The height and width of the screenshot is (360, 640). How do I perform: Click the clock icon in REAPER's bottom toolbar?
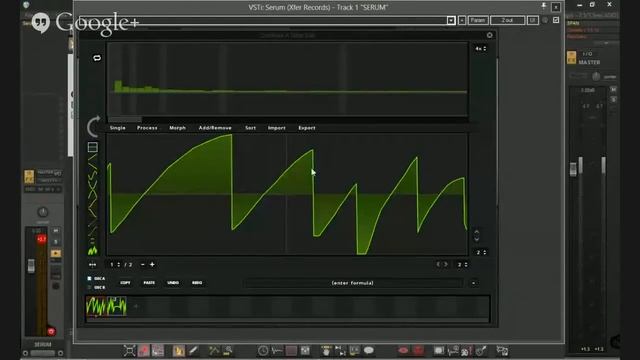pyautogui.click(x=263, y=351)
